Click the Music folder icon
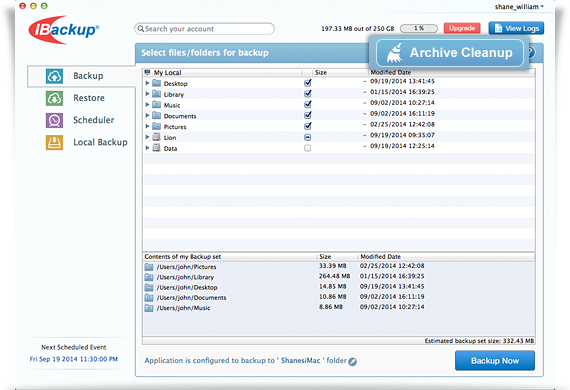Viewport: 570px width, 390px height. (156, 105)
